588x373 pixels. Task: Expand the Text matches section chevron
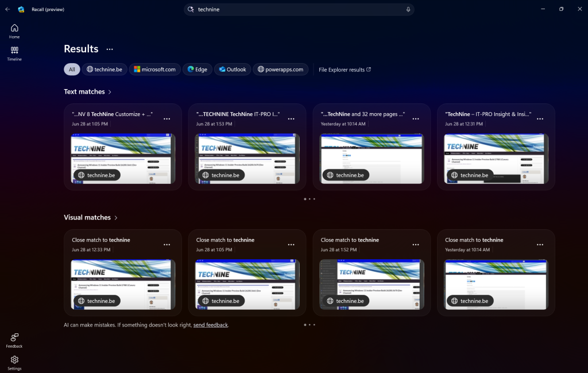pos(110,92)
